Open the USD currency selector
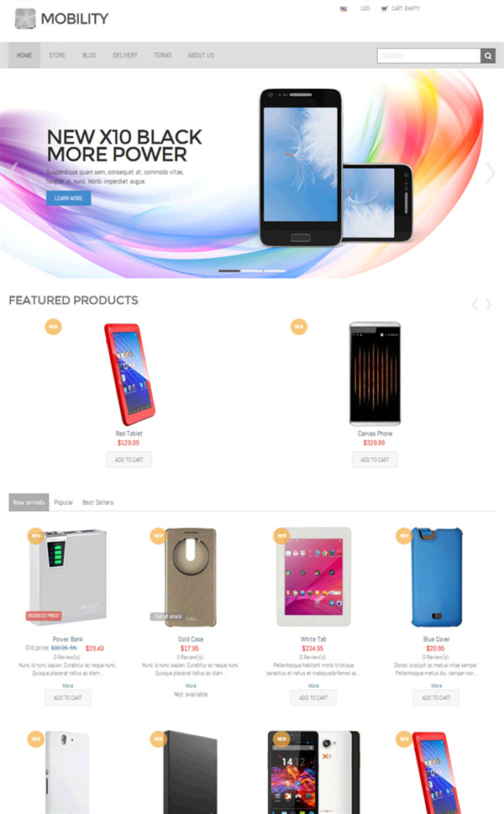Image resolution: width=504 pixels, height=814 pixels. (x=365, y=9)
